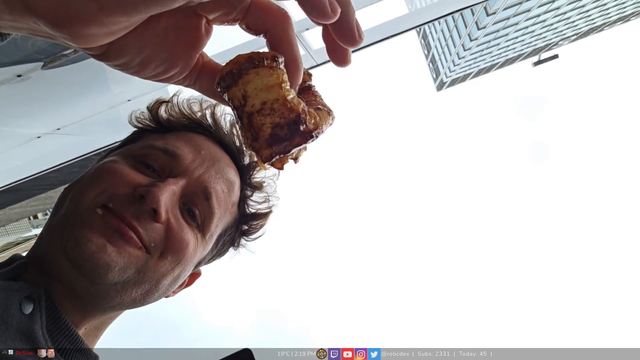
Task: Click the round colorful wheel icon beside the time
Action: click(322, 354)
